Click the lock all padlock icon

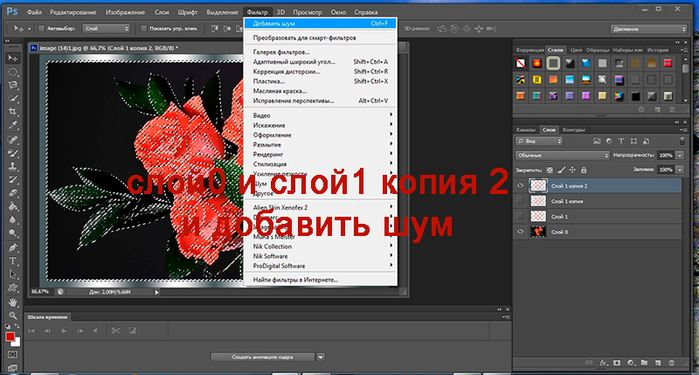tap(584, 170)
